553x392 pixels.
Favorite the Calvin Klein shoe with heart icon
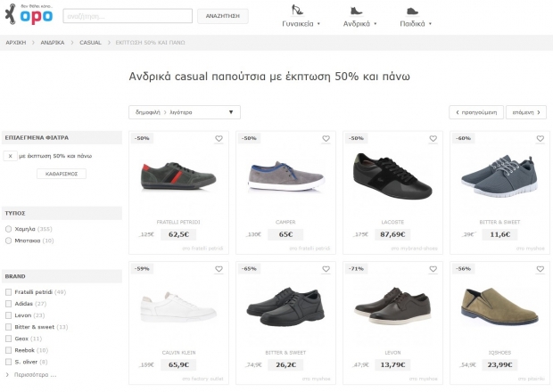[219, 269]
